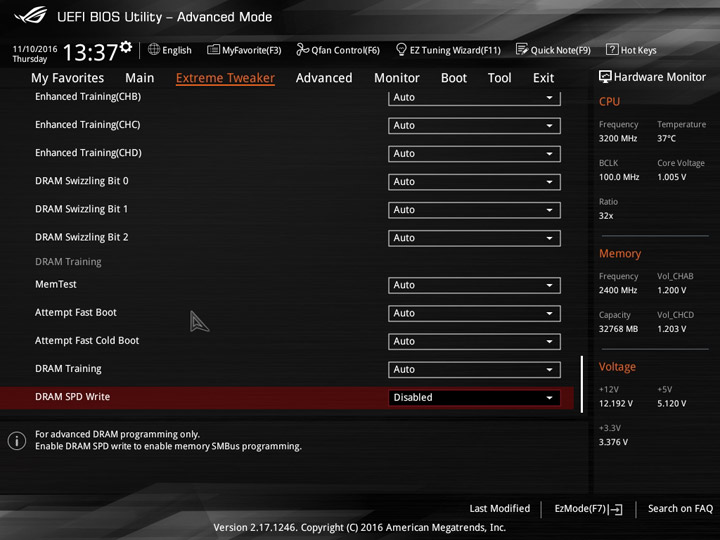Open DRAM Swizzling Bit 0 dropdown
Image resolution: width=720 pixels, height=540 pixels.
(x=474, y=182)
